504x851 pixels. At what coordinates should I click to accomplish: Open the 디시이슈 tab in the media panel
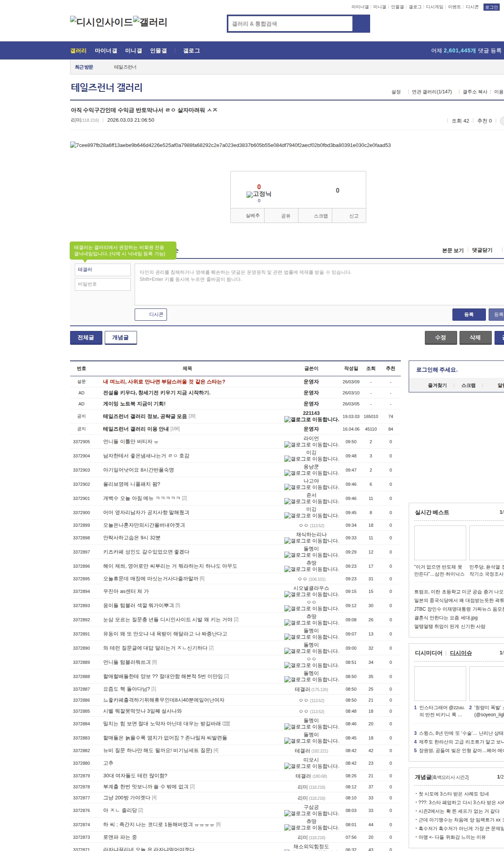pos(461,653)
